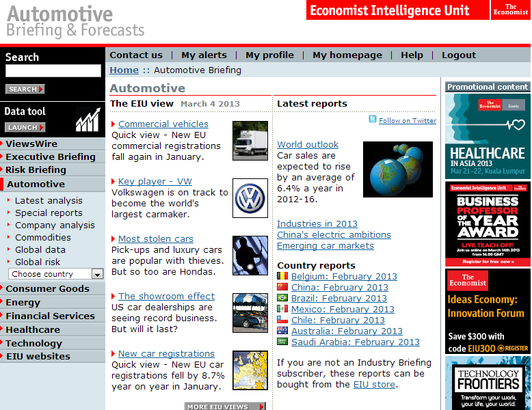Click the Mexico flag icon
The height and width of the screenshot is (410, 532).
[x=282, y=309]
